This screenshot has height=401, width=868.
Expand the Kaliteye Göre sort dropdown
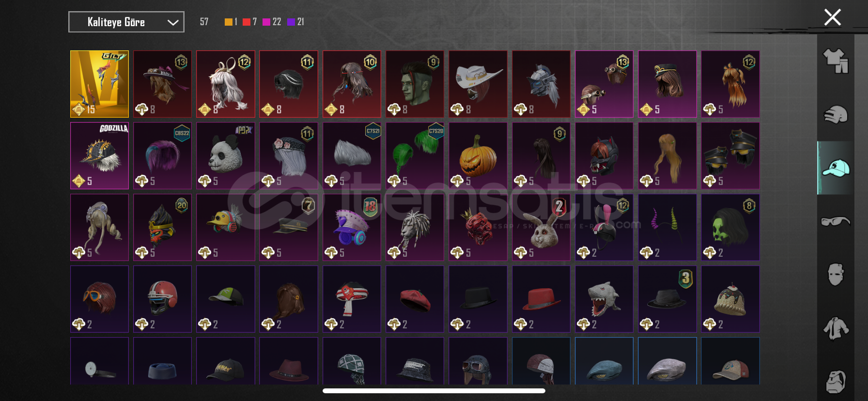126,22
